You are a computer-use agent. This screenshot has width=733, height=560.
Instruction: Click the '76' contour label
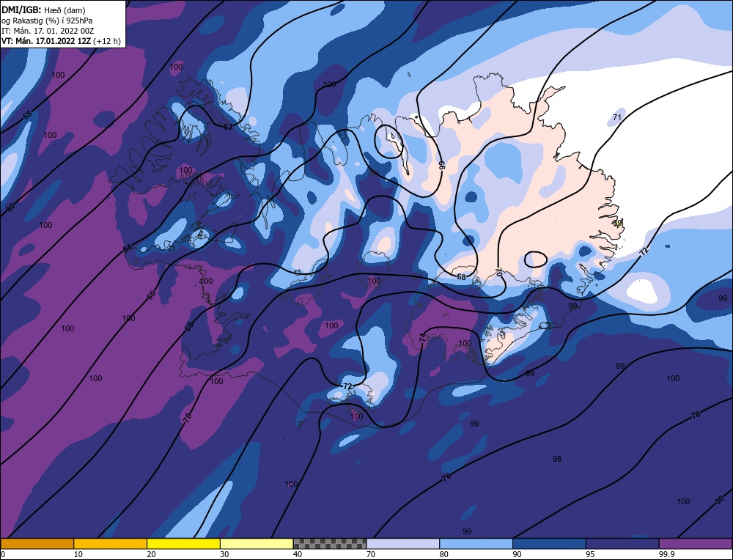coord(446,477)
